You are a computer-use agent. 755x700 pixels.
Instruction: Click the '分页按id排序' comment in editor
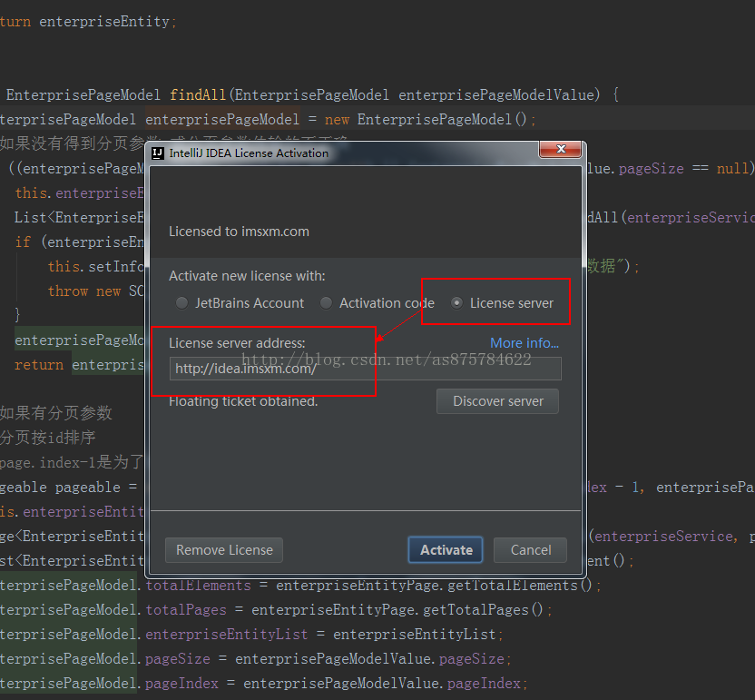coord(48,438)
